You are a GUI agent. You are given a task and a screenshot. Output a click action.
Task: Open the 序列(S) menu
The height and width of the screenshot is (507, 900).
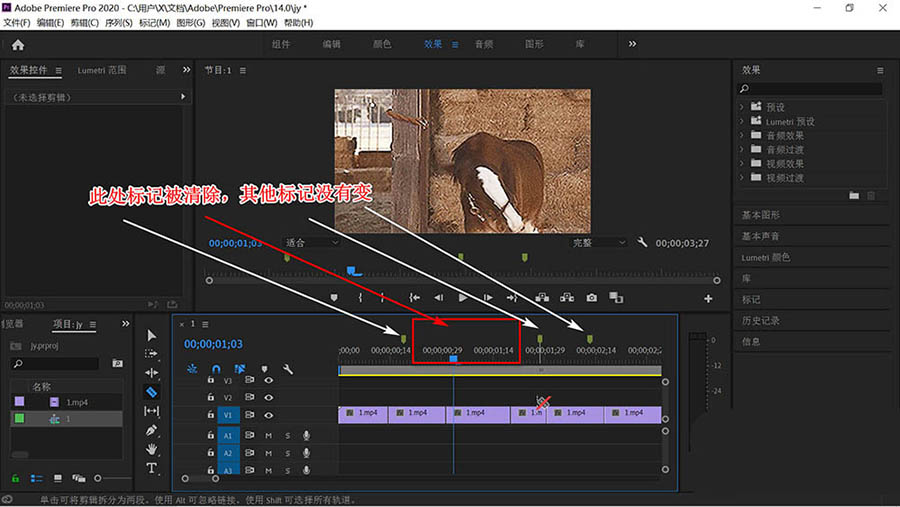point(119,22)
